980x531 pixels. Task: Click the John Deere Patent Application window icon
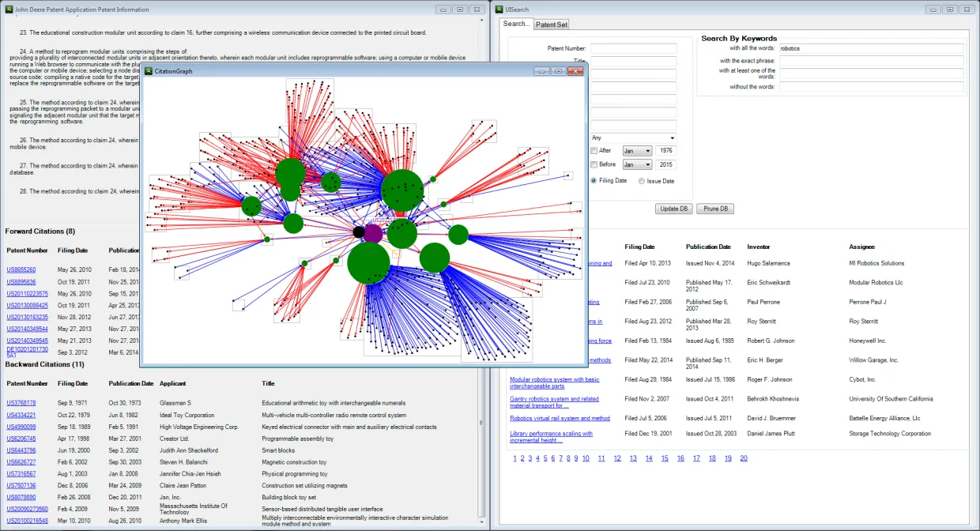(9, 9)
